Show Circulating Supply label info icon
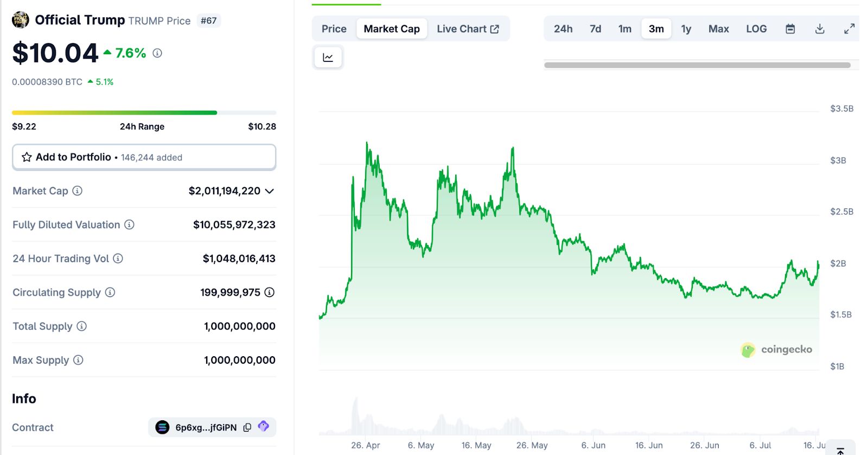 click(110, 292)
